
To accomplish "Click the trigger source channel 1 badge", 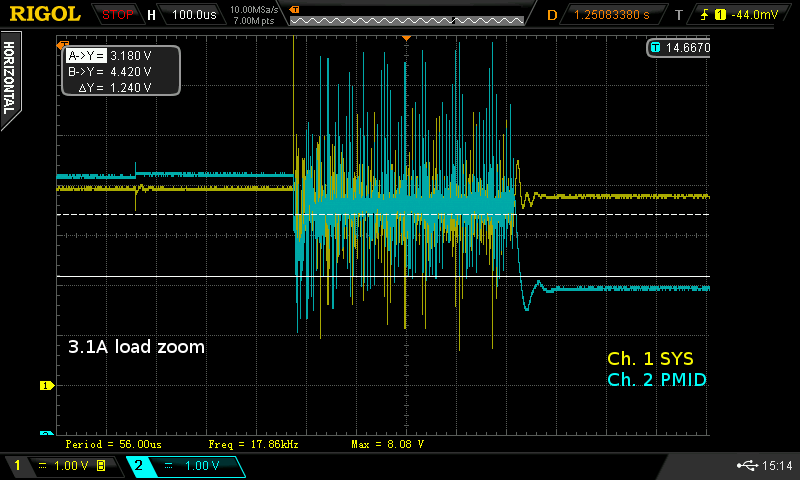I will 720,15.
